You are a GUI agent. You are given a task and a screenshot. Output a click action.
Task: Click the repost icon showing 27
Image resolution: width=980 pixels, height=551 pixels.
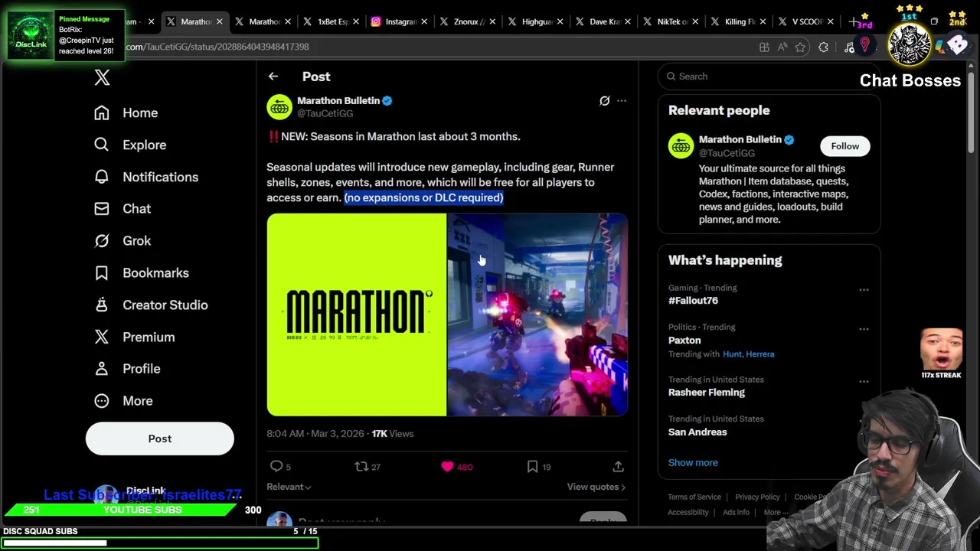(361, 466)
